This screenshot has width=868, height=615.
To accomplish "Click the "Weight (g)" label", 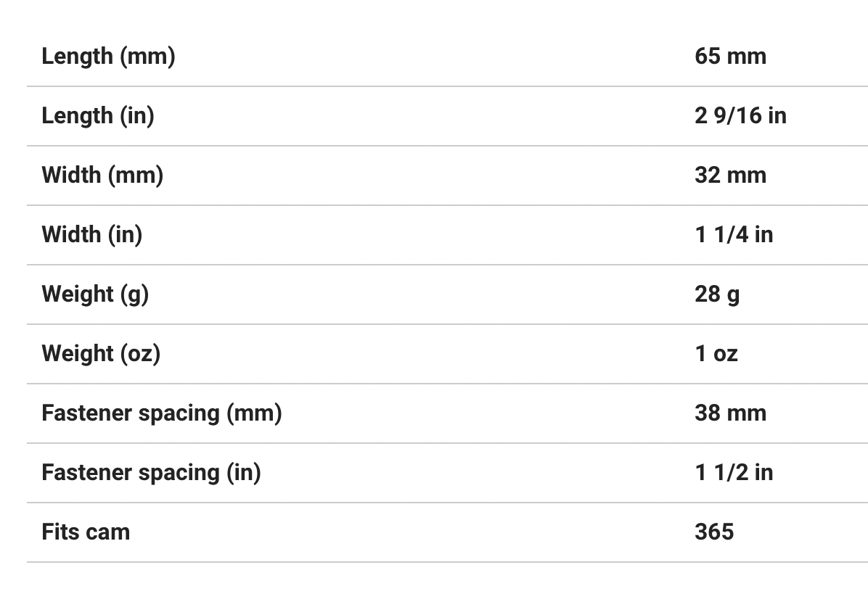I will (95, 294).
